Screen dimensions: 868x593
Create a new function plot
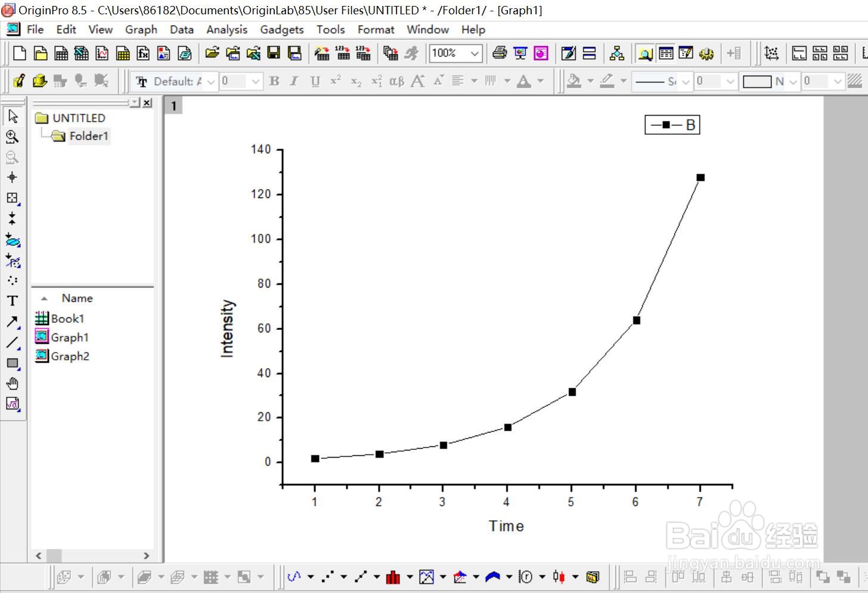tap(143, 54)
